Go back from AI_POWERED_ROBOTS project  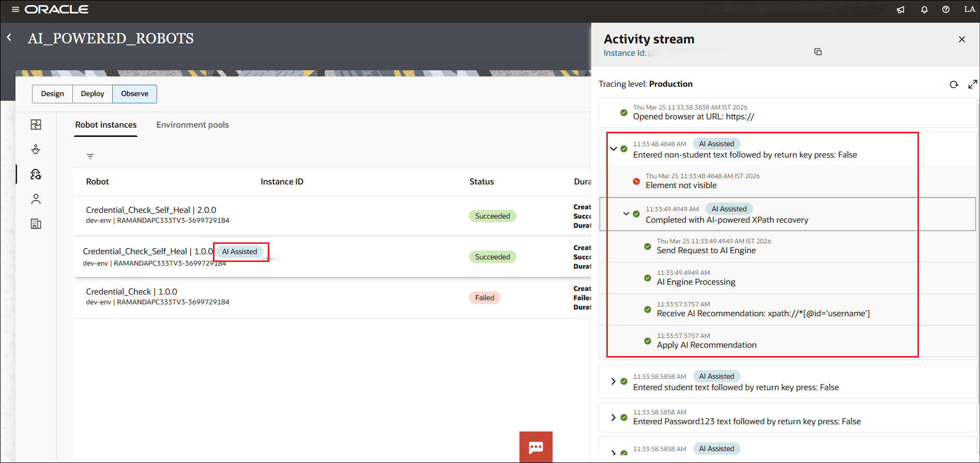point(9,38)
